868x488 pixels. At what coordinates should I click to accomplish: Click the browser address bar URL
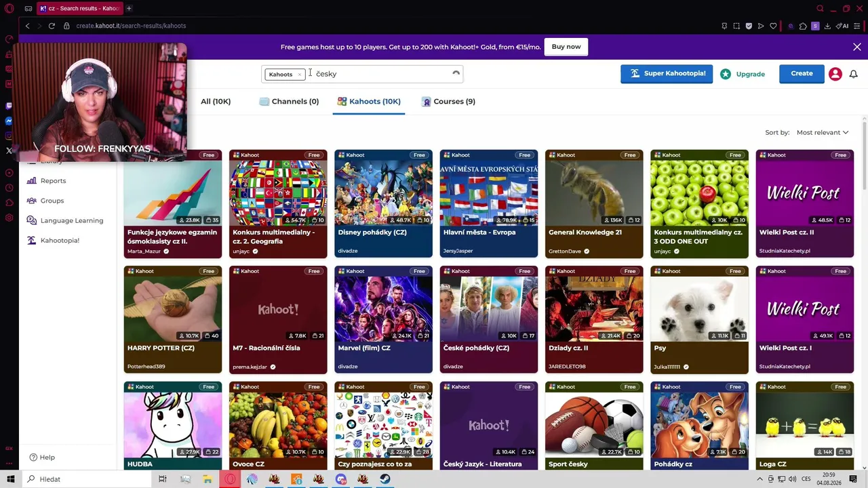coord(131,26)
